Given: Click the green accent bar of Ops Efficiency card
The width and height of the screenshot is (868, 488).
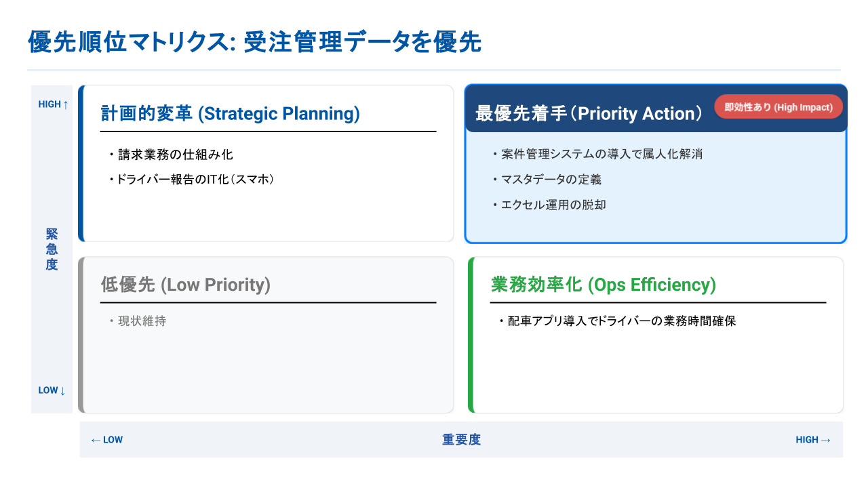Looking at the screenshot, I should click(471, 335).
